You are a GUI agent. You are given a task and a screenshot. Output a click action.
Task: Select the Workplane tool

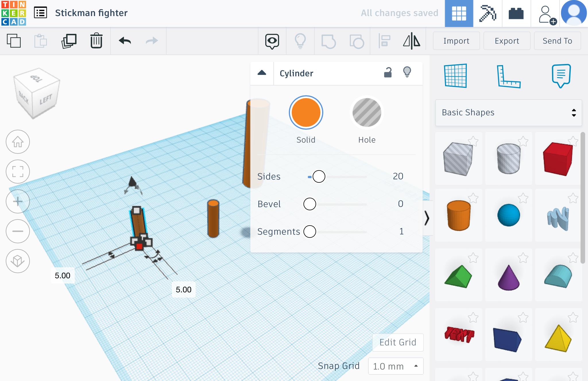455,76
